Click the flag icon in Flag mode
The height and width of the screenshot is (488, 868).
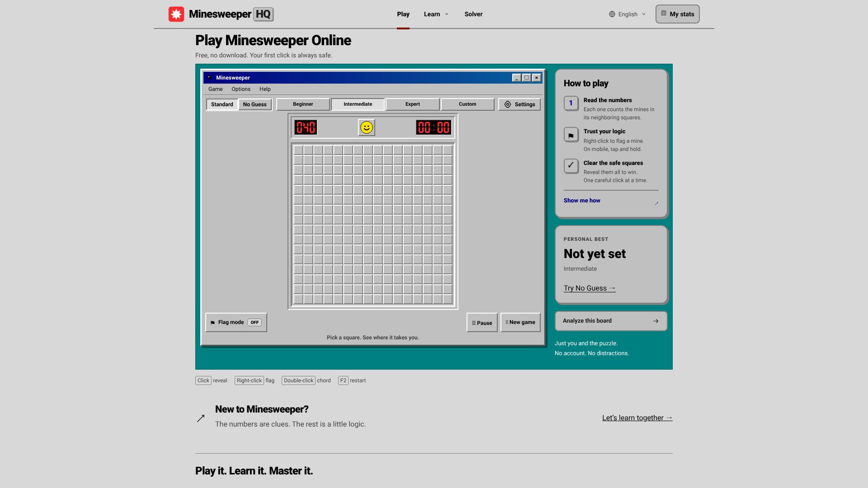[x=212, y=323]
